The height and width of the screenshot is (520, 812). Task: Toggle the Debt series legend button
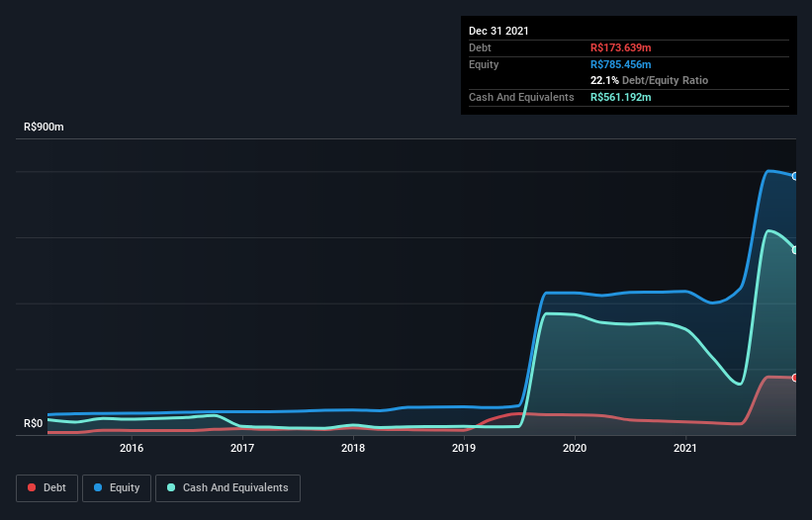click(47, 488)
